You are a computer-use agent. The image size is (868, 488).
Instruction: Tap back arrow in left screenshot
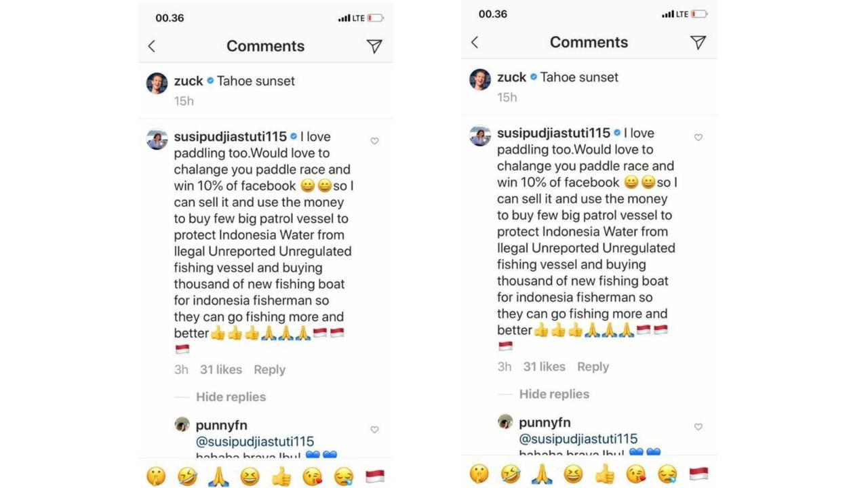click(x=152, y=46)
